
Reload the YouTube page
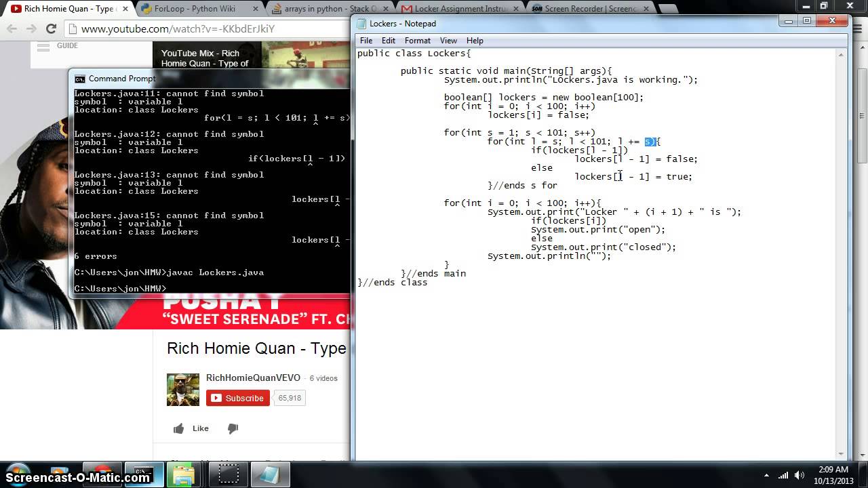pyautogui.click(x=51, y=29)
